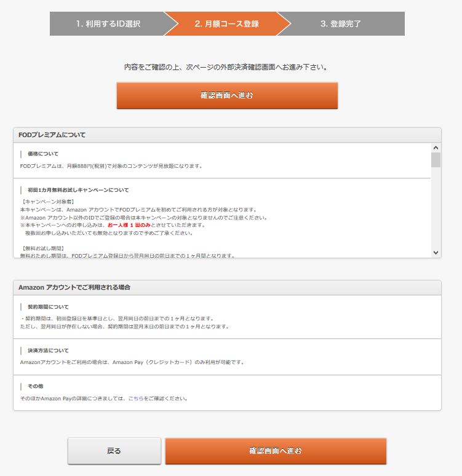This screenshot has width=462, height=476.
Task: Click the 決済方法について heading
Action: 48,351
